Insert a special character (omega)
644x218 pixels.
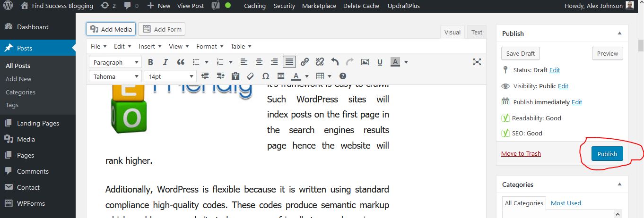tap(266, 76)
